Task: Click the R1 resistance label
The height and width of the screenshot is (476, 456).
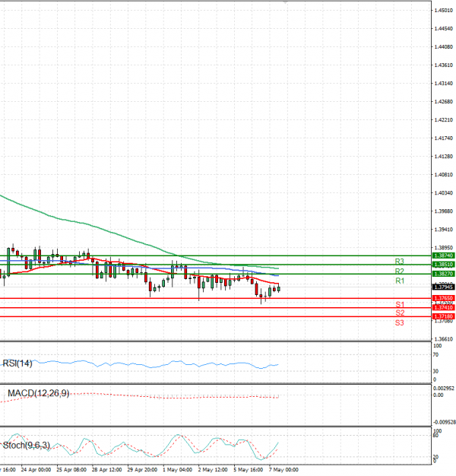Action: click(399, 281)
